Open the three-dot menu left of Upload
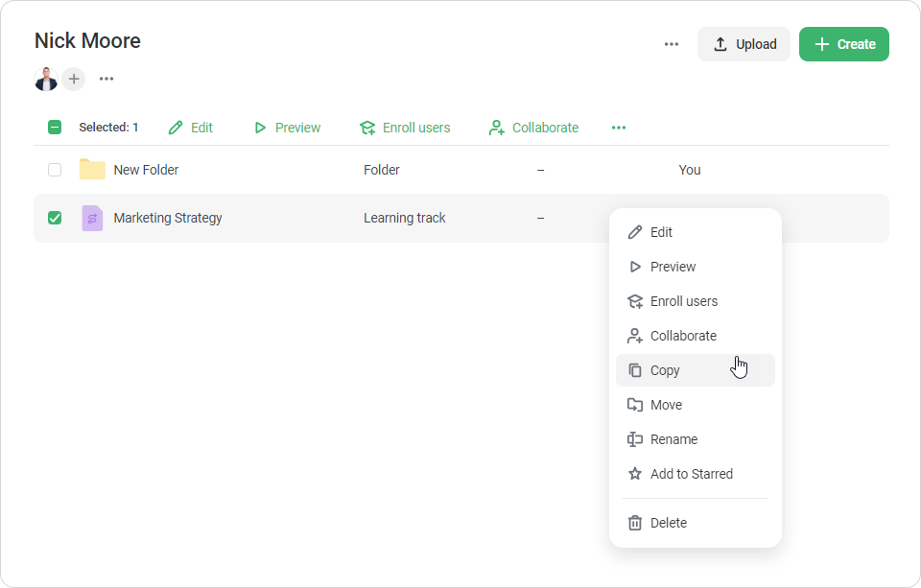Viewport: 921px width, 588px height. click(672, 44)
